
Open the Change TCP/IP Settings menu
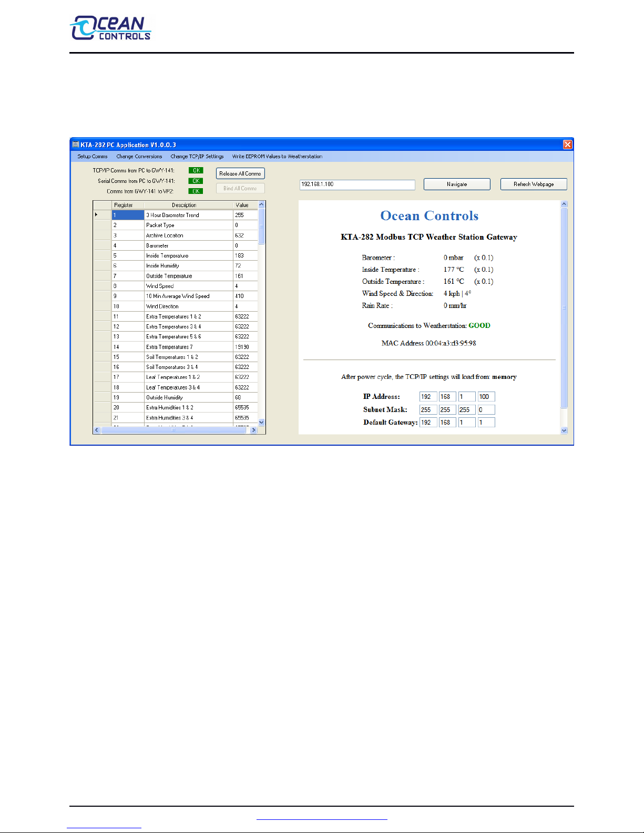click(x=197, y=157)
